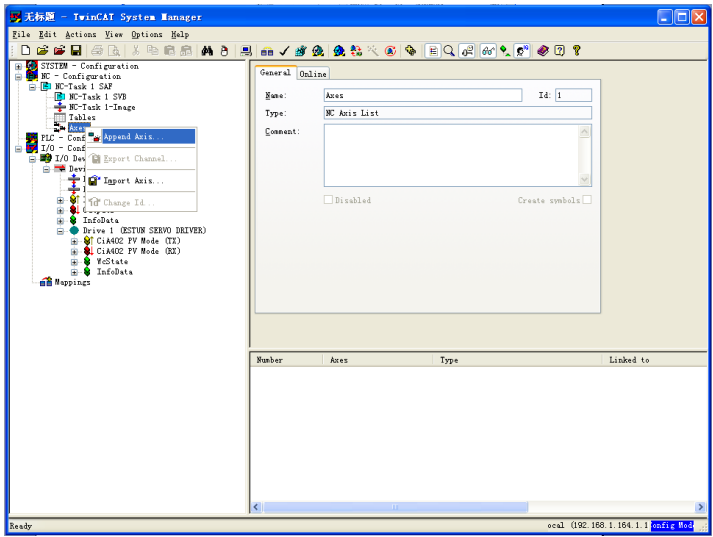The width and height of the screenshot is (713, 537).
Task: Click the Check Configuration checkmark icon
Action: [x=284, y=51]
